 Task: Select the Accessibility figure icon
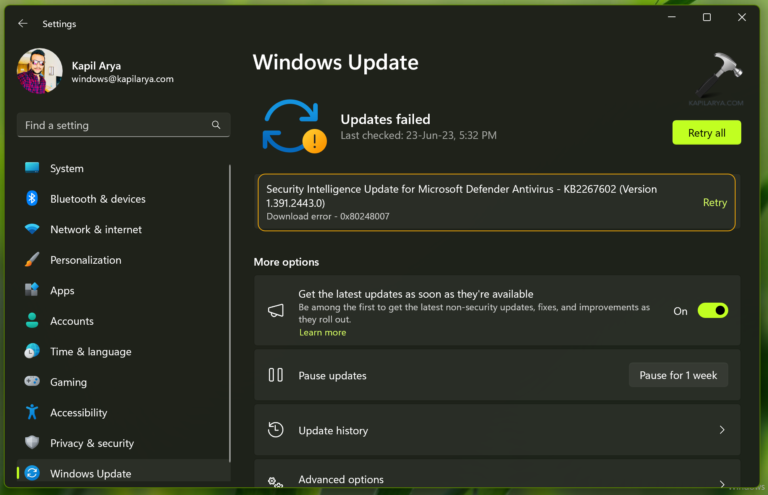(32, 412)
